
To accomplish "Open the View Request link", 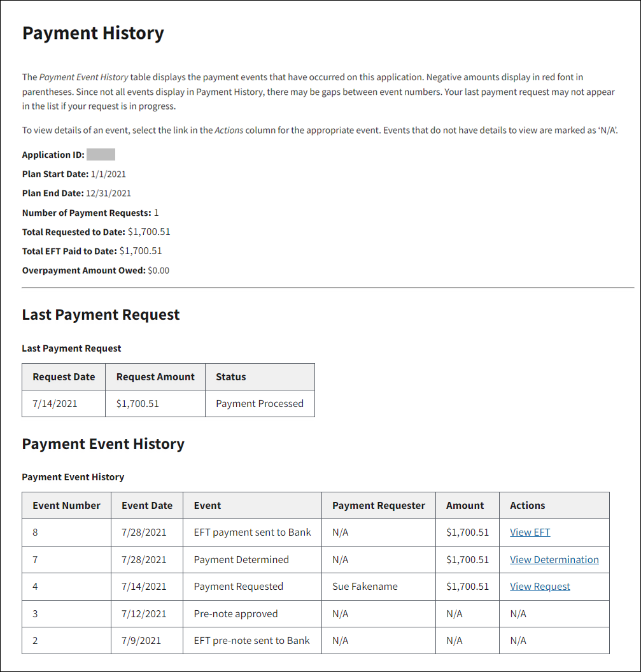I will 540,587.
